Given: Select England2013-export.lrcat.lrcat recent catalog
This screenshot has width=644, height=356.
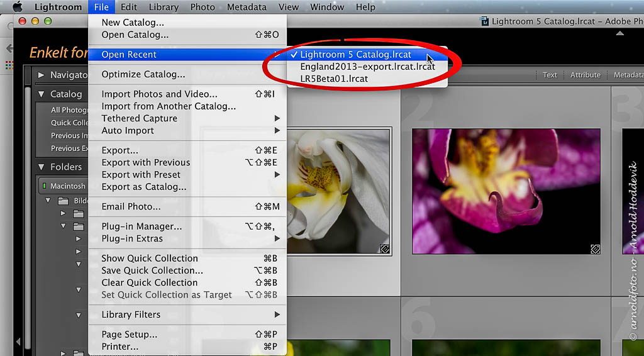Looking at the screenshot, I should (x=367, y=67).
